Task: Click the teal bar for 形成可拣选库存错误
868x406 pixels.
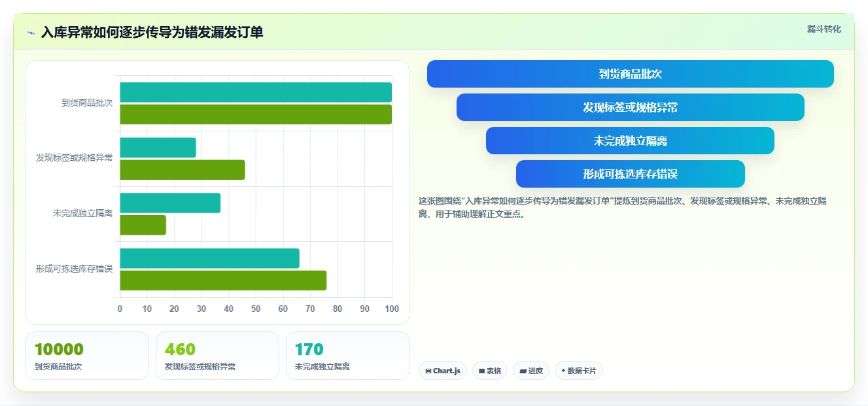Action: pos(209,258)
